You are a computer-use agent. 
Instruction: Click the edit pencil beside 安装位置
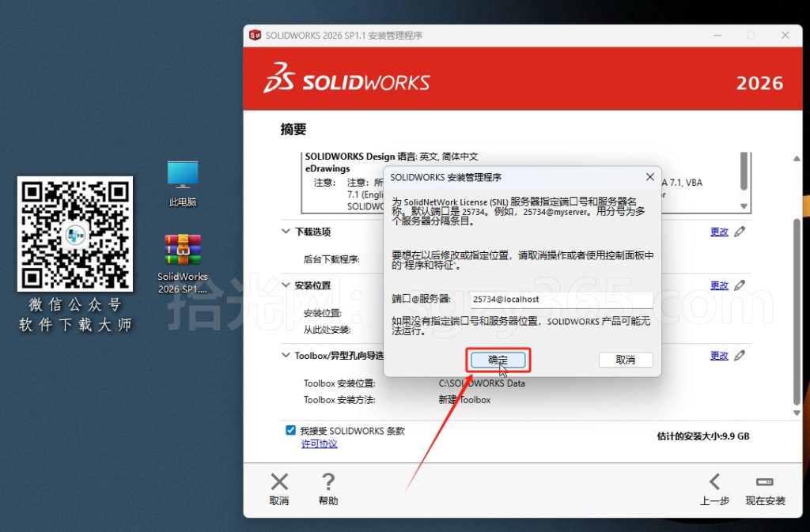click(740, 285)
